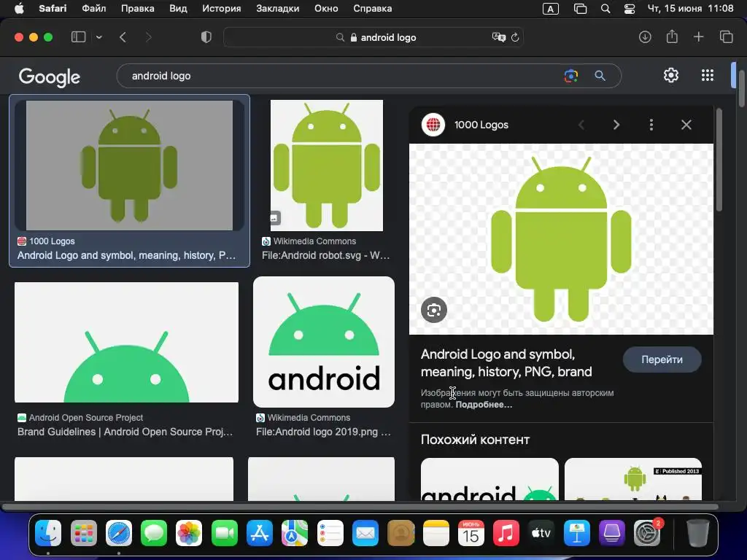Screen dimensions: 747x560
Task: Open Photos from the Dock
Action: pyautogui.click(x=189, y=533)
